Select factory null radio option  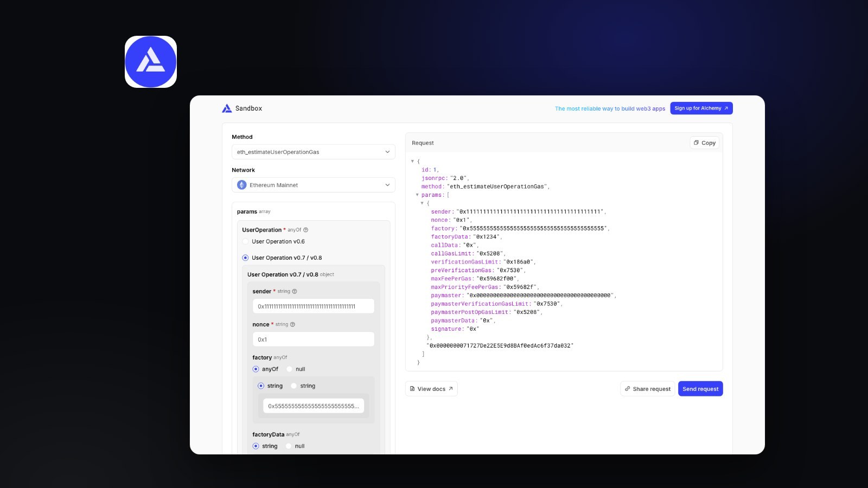(x=289, y=369)
